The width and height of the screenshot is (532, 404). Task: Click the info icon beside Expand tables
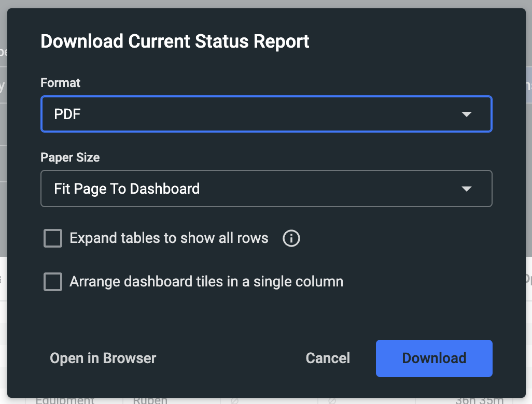pos(291,238)
